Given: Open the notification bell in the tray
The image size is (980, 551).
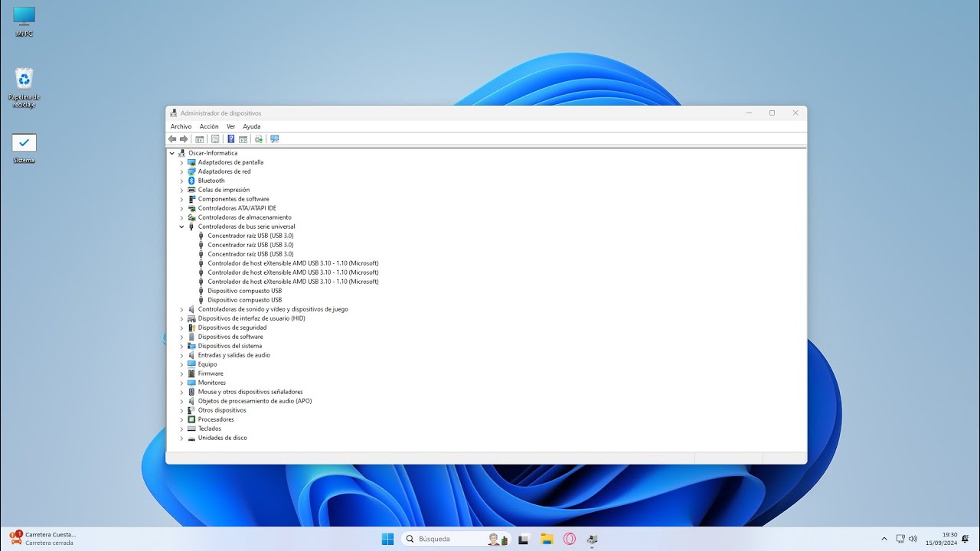Looking at the screenshot, I should [965, 539].
